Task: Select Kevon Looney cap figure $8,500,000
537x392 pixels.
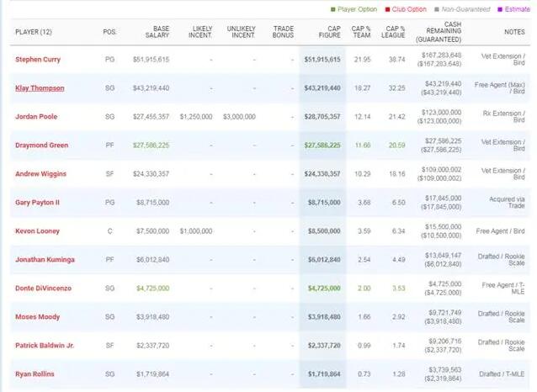Action: point(324,231)
